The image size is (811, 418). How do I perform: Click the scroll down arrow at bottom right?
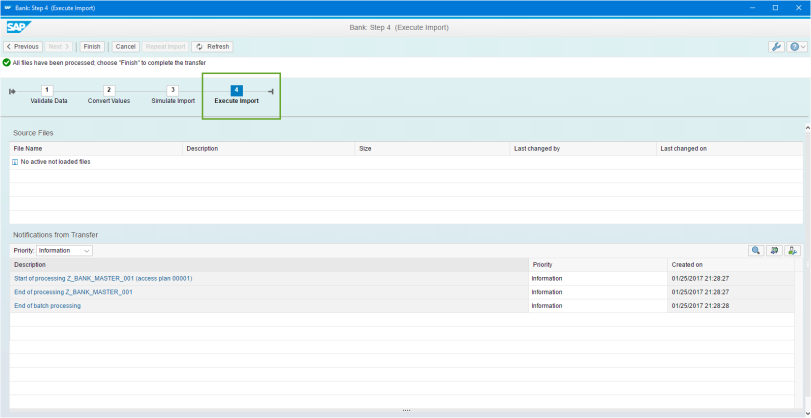(807, 412)
